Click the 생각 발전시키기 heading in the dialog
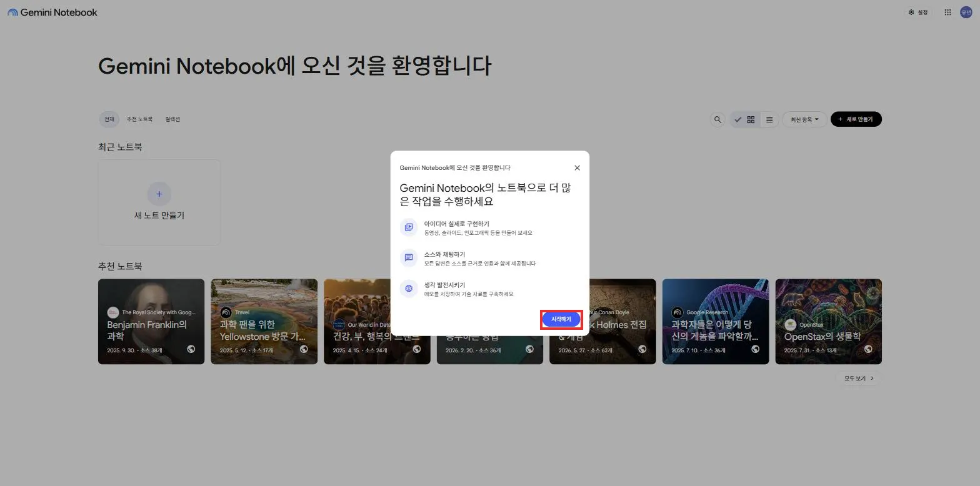The image size is (980, 486). (444, 285)
